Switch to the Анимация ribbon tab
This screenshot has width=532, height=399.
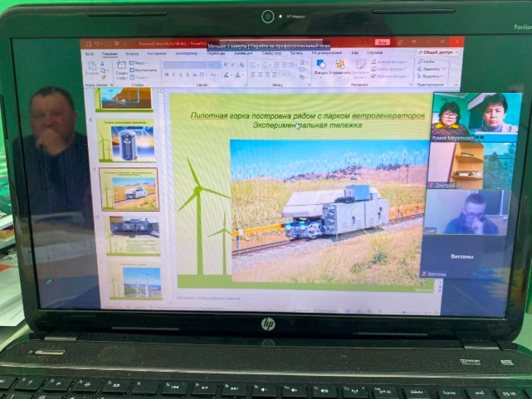(243, 53)
